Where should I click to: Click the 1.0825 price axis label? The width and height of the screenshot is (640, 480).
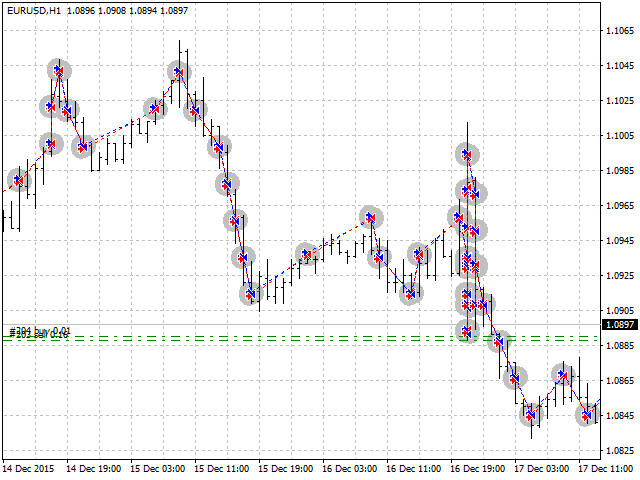[x=620, y=451]
